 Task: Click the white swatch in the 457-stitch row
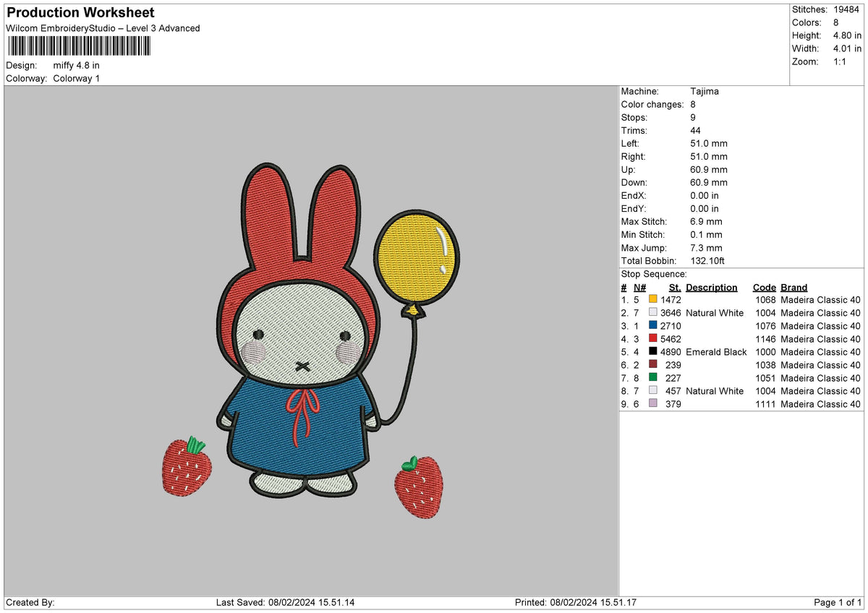pyautogui.click(x=653, y=390)
